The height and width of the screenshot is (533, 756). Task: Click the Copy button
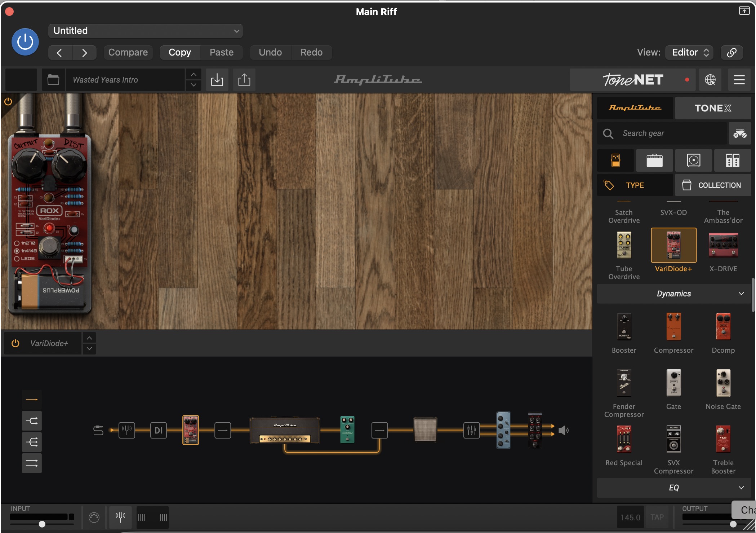point(180,53)
